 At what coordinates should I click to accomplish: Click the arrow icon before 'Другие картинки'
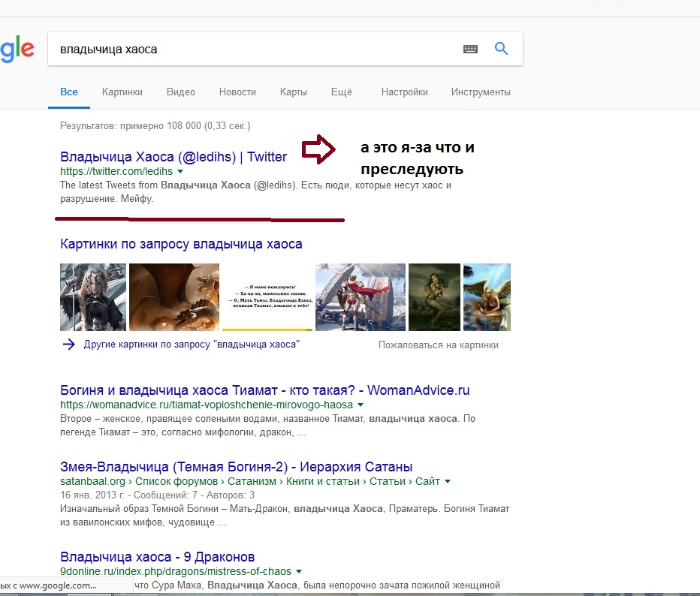[69, 345]
